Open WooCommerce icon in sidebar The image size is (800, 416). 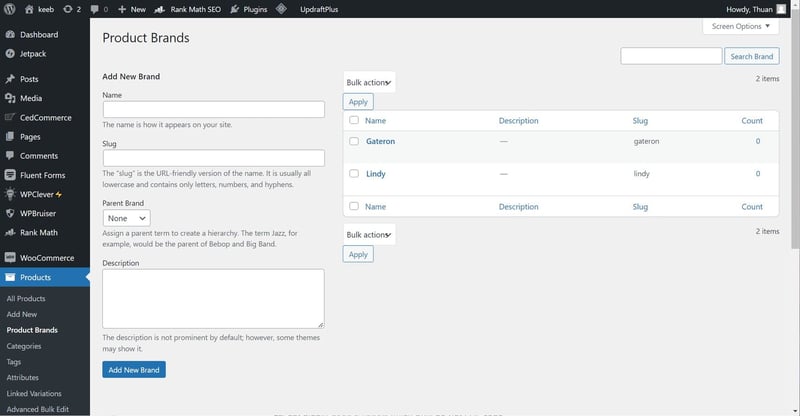10,258
